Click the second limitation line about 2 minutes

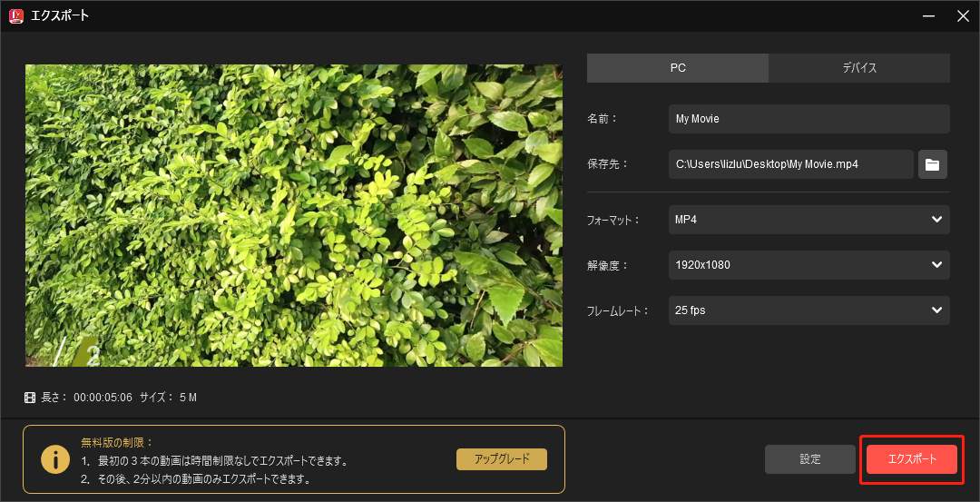tap(196, 480)
